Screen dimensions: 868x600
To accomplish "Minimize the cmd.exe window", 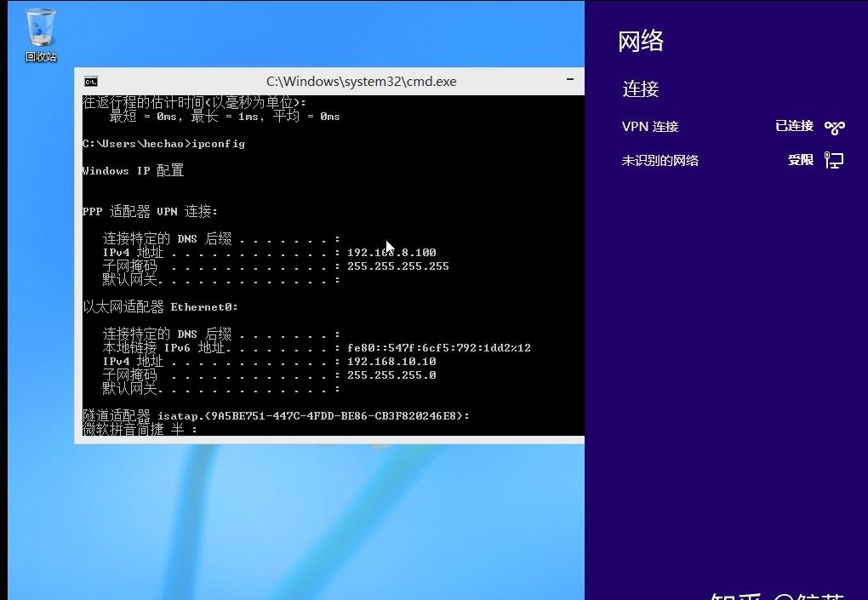I will 569,80.
